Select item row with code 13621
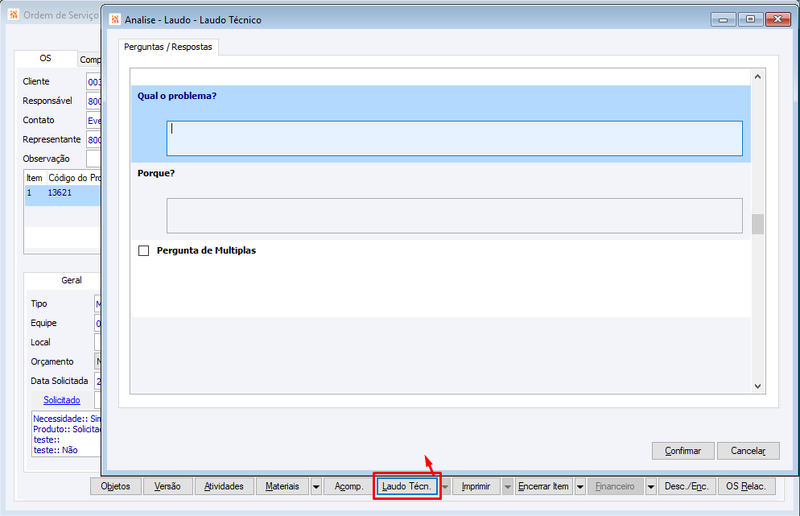 pyautogui.click(x=62, y=195)
